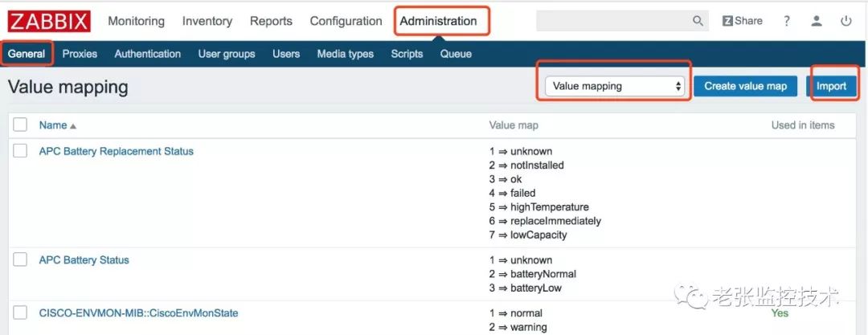Check the APC Battery Status row

[x=21, y=259]
